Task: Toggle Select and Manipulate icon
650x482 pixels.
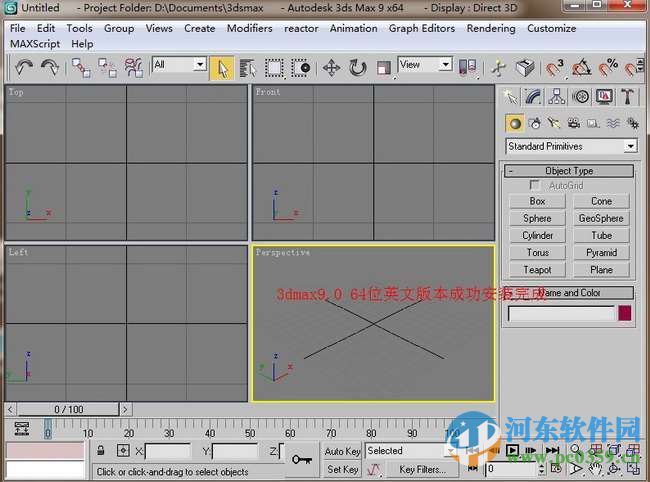Action: click(499, 68)
